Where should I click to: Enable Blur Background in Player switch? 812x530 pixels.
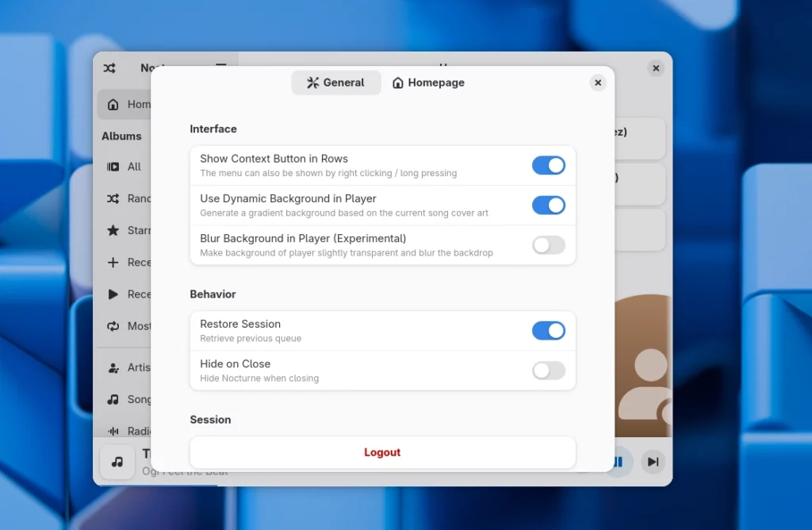pyautogui.click(x=548, y=245)
